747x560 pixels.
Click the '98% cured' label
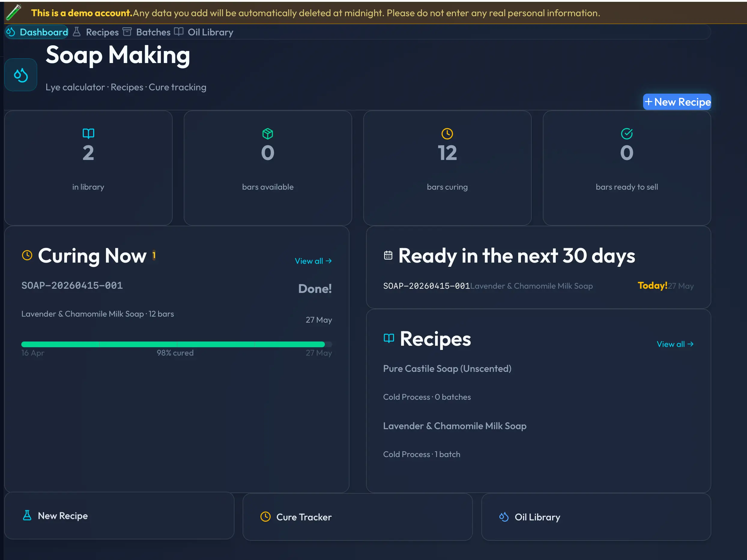pyautogui.click(x=175, y=353)
